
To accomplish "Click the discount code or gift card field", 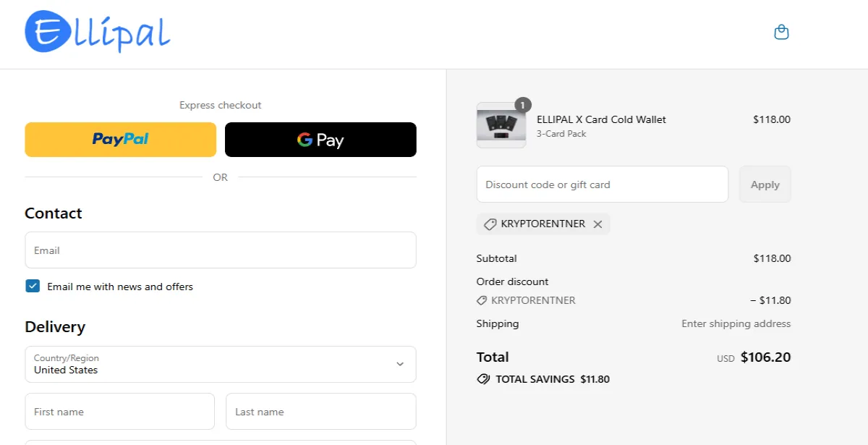I will (x=602, y=184).
